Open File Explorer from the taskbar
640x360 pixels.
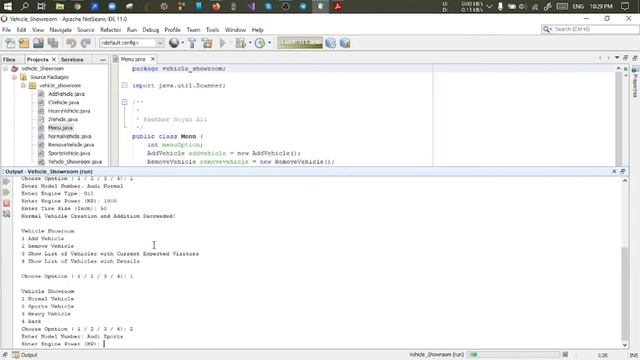pyautogui.click(x=60, y=6)
